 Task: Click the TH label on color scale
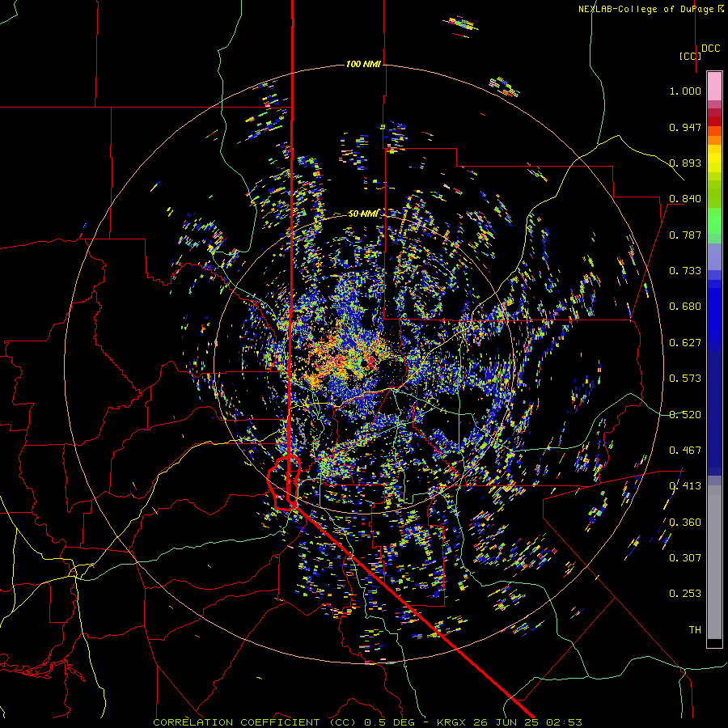click(695, 630)
